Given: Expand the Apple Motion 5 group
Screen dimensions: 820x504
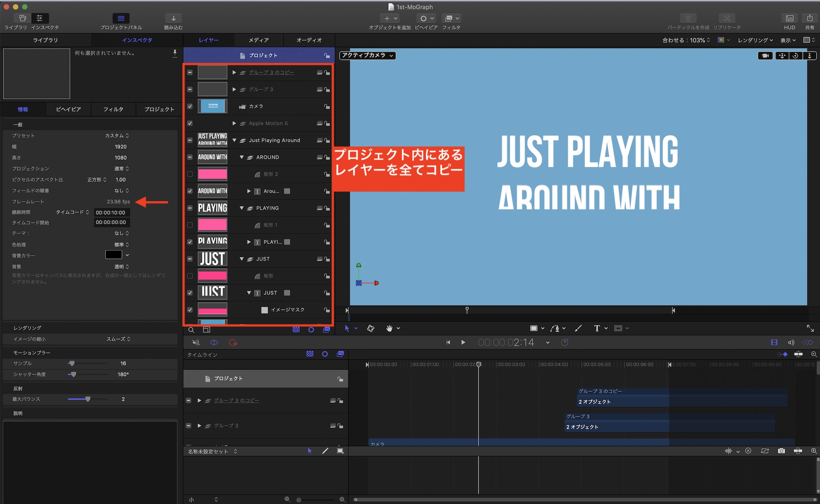Looking at the screenshot, I should pyautogui.click(x=234, y=123).
